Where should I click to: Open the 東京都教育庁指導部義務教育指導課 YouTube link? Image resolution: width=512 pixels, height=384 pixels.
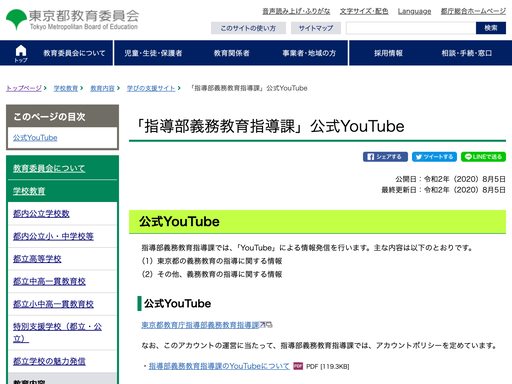point(200,325)
